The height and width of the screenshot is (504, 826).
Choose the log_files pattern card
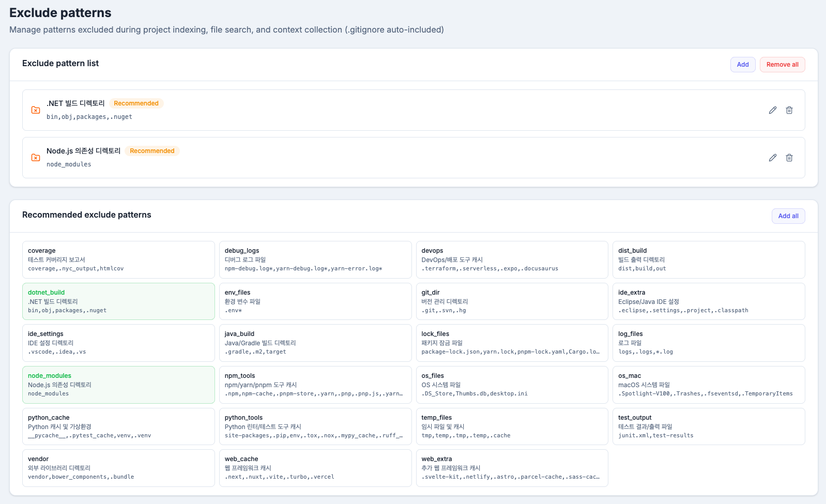(709, 343)
